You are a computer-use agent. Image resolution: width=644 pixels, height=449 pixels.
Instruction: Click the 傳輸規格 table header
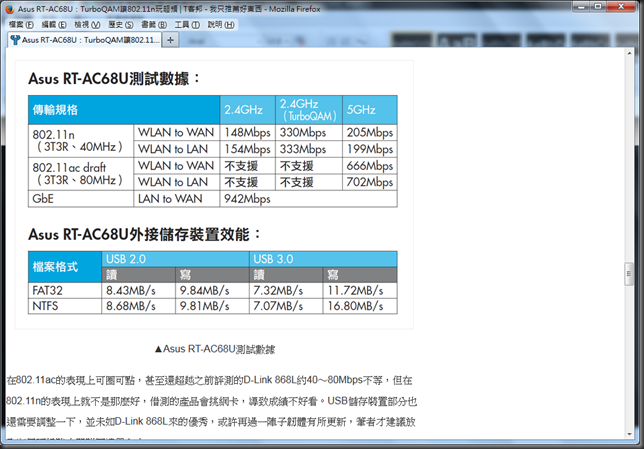click(x=124, y=110)
